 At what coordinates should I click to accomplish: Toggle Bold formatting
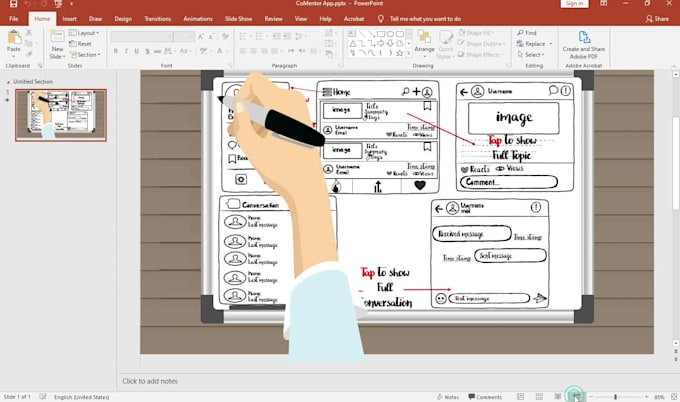pos(115,51)
